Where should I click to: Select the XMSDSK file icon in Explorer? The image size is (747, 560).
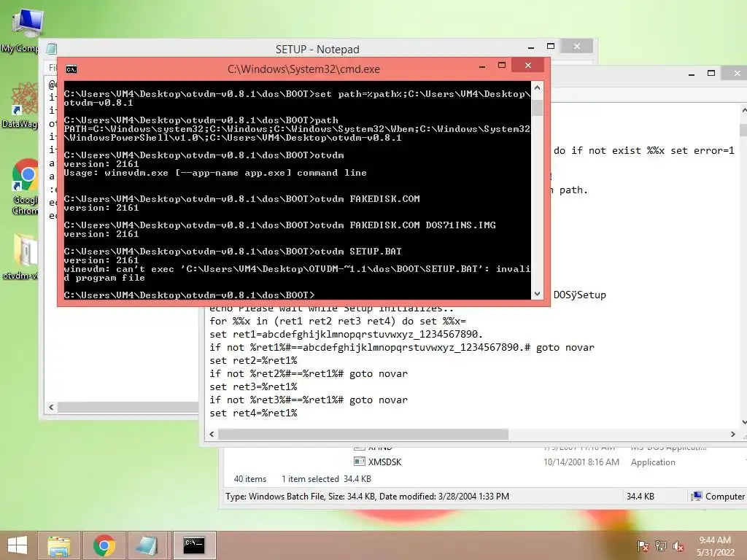(359, 462)
